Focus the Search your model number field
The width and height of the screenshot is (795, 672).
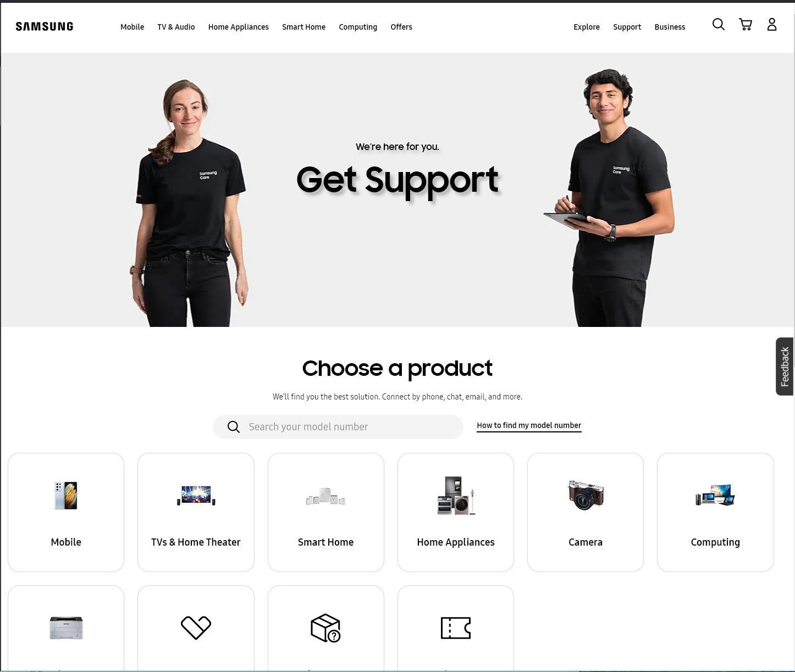[338, 427]
